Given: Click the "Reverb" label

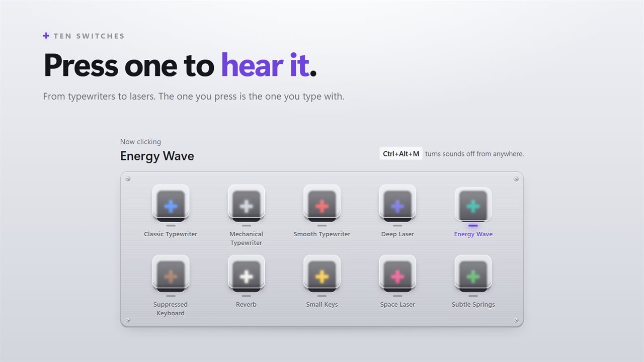Looking at the screenshot, I should 246,305.
